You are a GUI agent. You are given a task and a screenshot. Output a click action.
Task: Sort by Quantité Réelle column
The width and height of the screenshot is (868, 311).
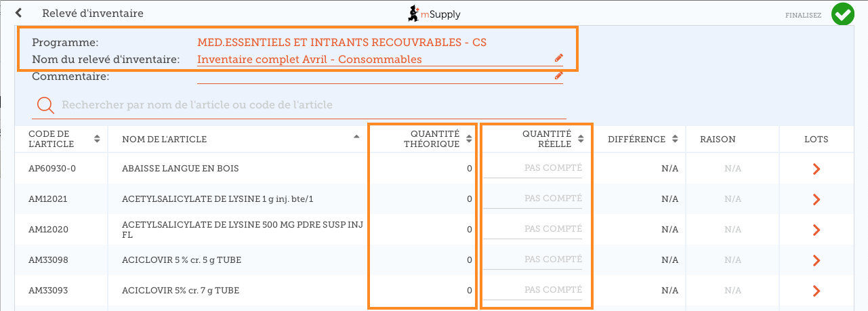tap(581, 139)
